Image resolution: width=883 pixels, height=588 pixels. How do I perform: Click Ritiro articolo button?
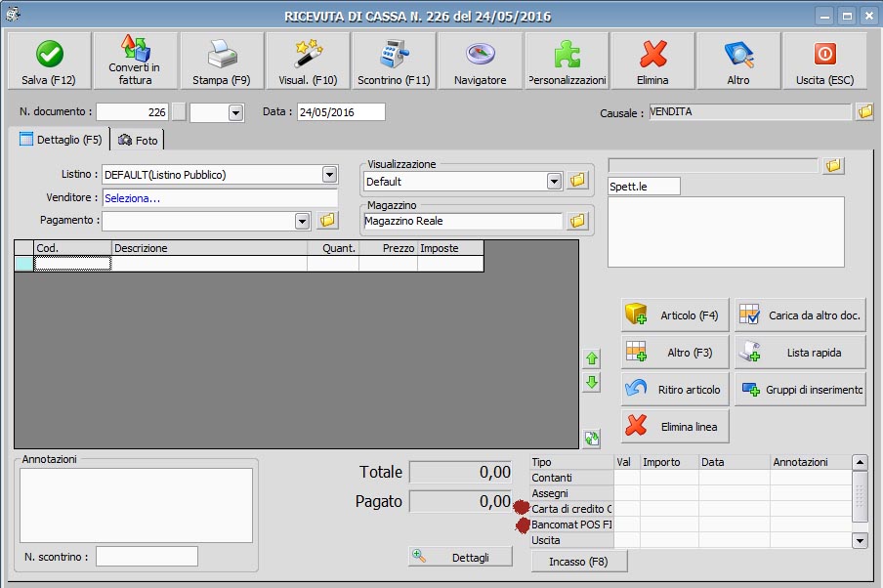(x=675, y=389)
